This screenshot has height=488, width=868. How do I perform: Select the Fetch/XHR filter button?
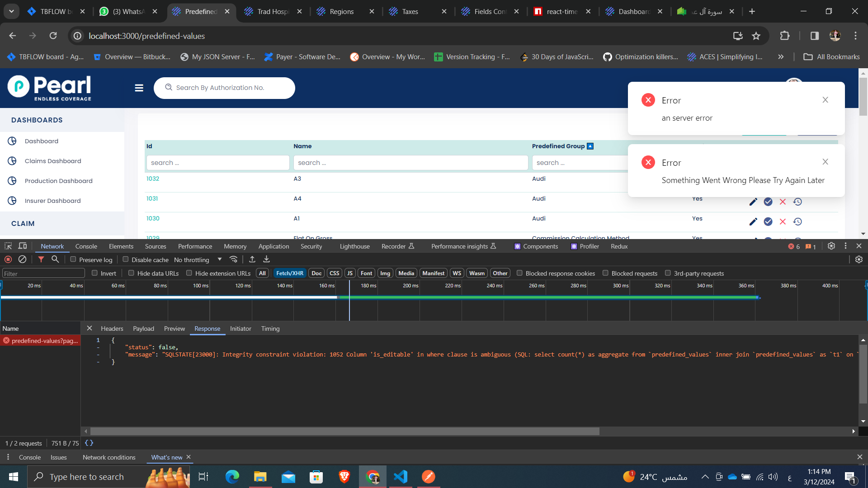coord(289,273)
